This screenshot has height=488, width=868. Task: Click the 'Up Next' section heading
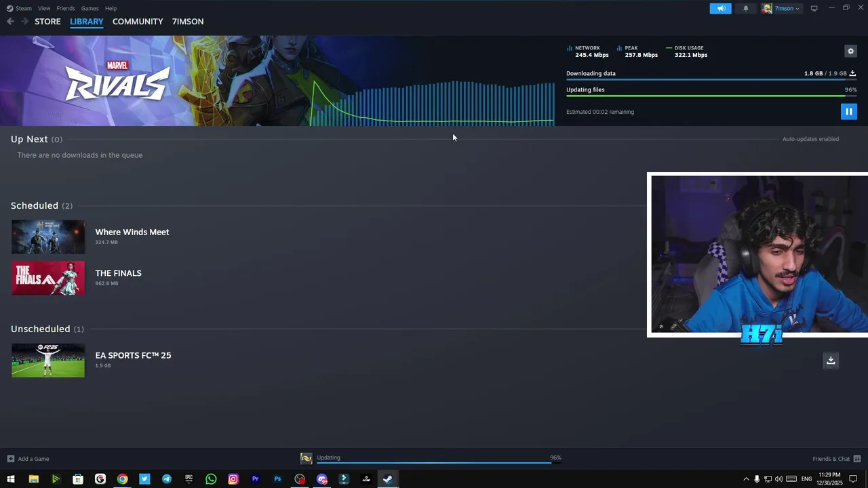click(x=29, y=139)
